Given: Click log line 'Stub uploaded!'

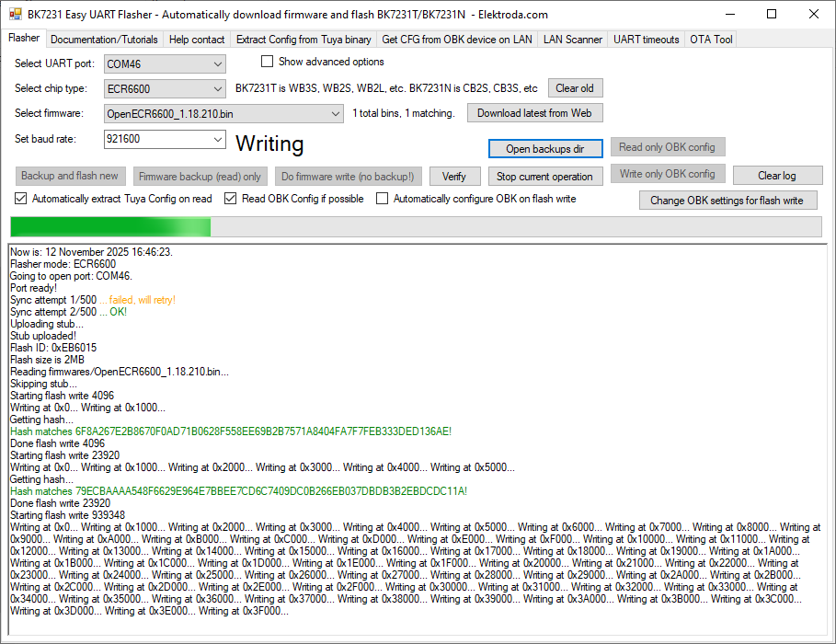Looking at the screenshot, I should click(x=43, y=336).
